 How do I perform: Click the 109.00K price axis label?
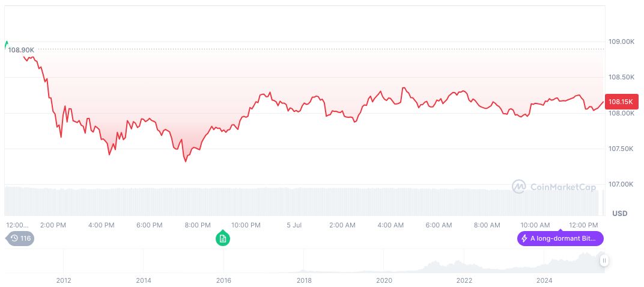pyautogui.click(x=621, y=42)
